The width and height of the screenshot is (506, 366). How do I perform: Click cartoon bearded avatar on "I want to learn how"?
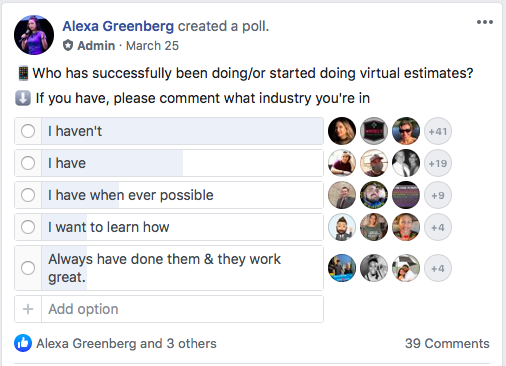[342, 227]
